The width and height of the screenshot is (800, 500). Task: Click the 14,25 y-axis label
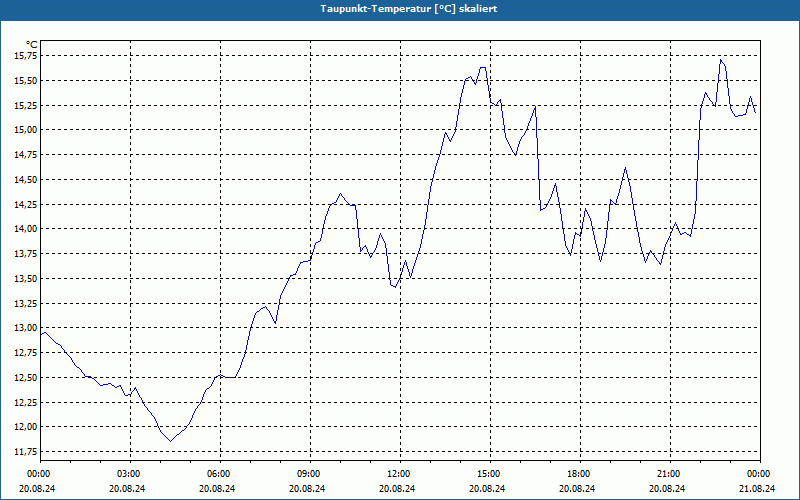pyautogui.click(x=26, y=204)
